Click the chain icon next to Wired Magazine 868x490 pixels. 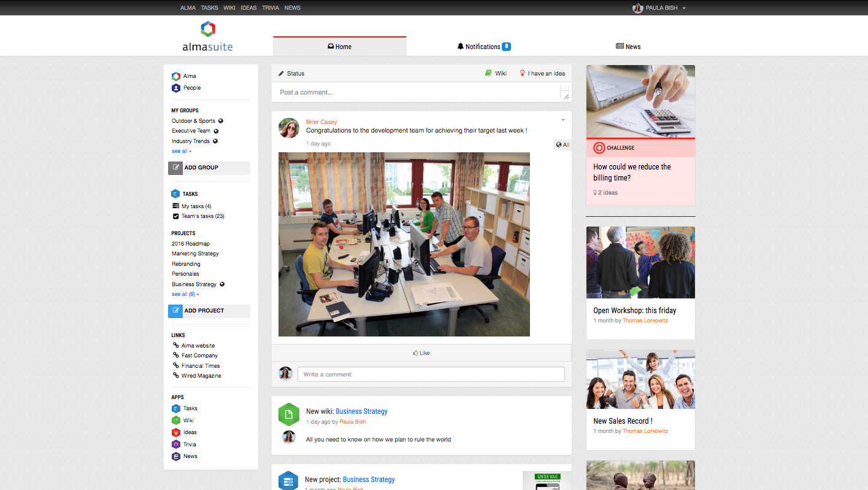(176, 376)
